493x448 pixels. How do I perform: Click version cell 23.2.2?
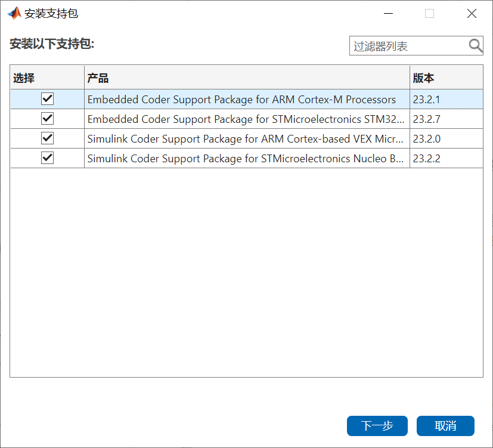pyautogui.click(x=446, y=158)
